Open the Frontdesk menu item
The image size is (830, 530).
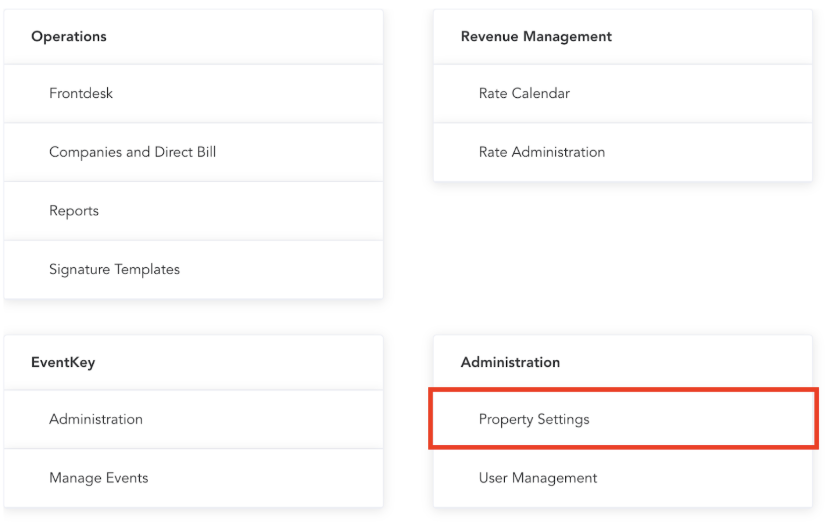(x=81, y=93)
